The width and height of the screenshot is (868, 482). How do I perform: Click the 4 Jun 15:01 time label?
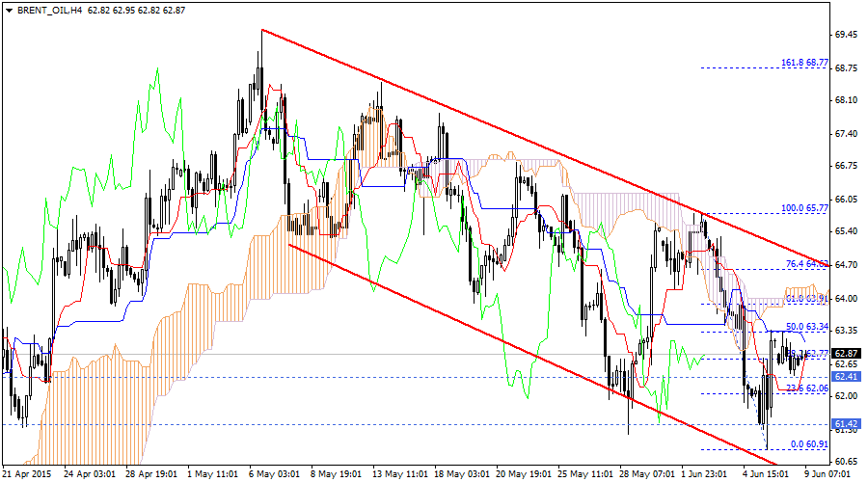[766, 474]
